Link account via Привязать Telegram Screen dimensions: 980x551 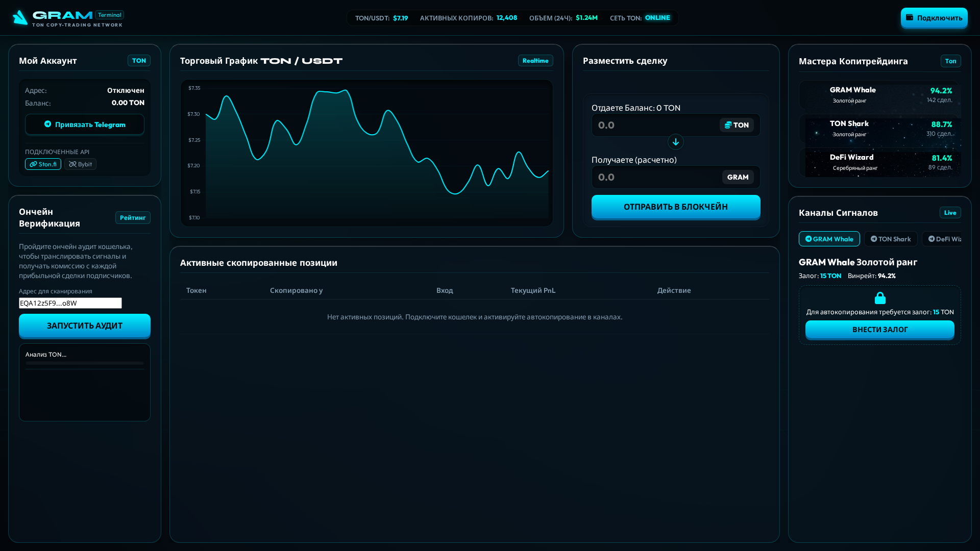pyautogui.click(x=85, y=124)
